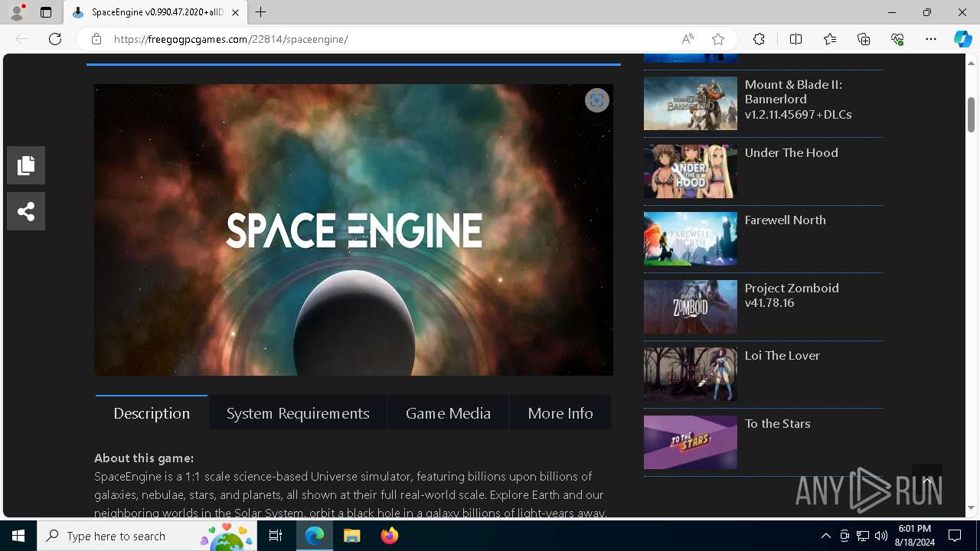Open the Farewell North link
Image resolution: width=980 pixels, height=551 pixels.
click(x=786, y=220)
